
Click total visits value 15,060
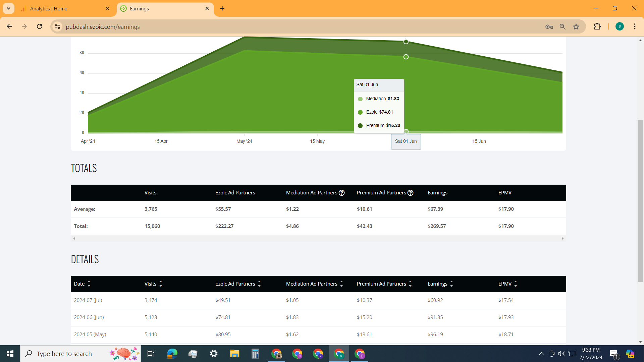click(152, 226)
